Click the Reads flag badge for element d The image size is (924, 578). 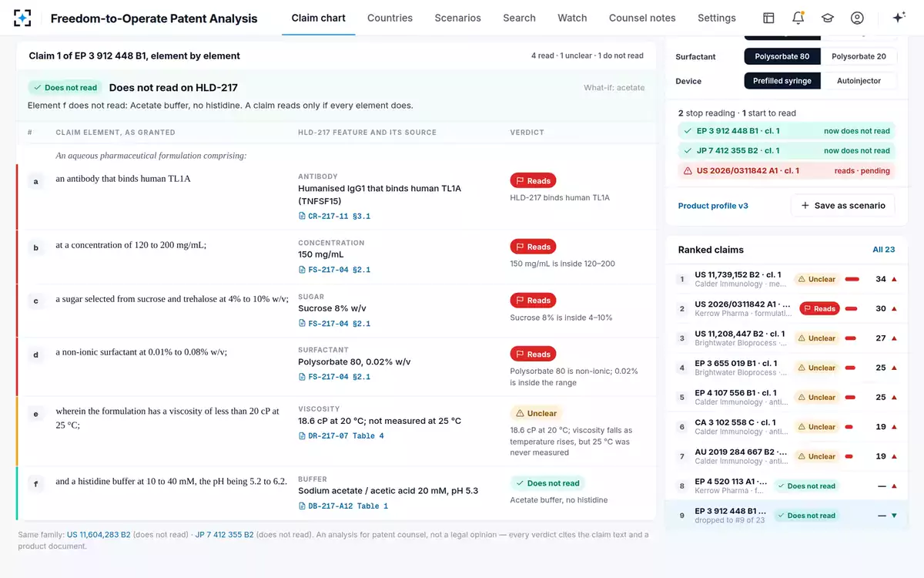click(x=533, y=355)
